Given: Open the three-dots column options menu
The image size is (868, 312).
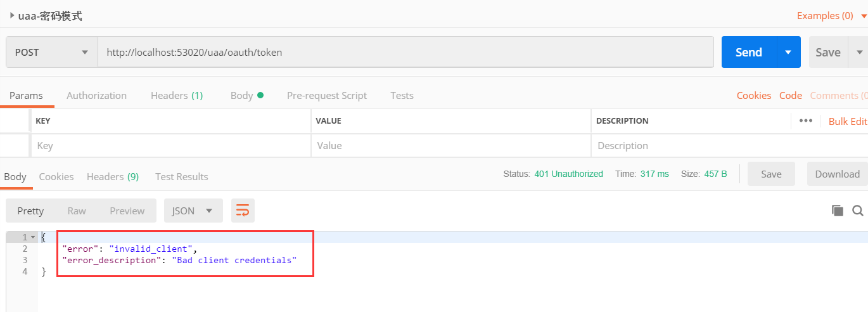Looking at the screenshot, I should coord(806,120).
